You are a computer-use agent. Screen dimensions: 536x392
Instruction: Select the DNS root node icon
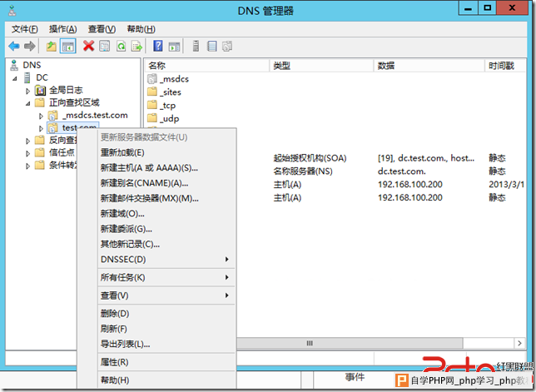click(14, 65)
